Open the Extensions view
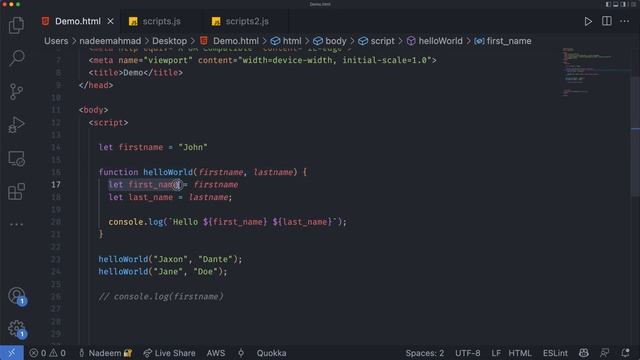Viewport: 640px width, 360px height. click(x=16, y=191)
